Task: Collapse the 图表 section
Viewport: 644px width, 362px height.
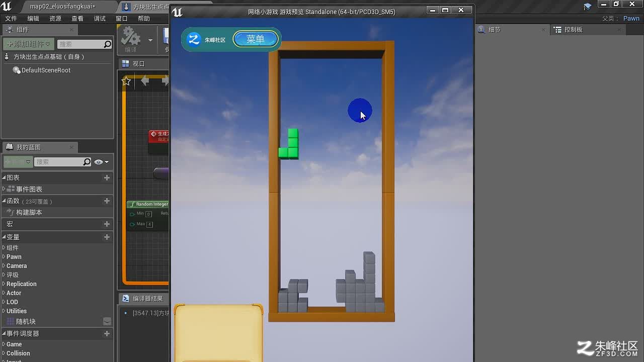Action: pos(4,177)
